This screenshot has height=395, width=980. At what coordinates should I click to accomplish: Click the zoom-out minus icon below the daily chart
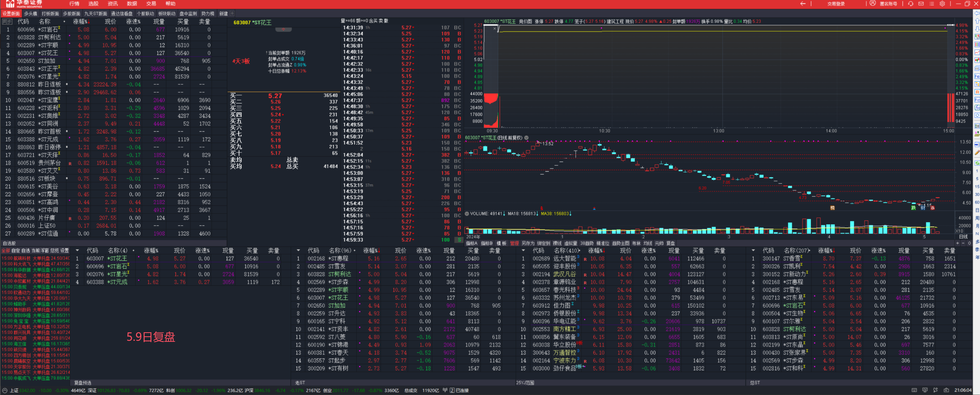pyautogui.click(x=963, y=243)
